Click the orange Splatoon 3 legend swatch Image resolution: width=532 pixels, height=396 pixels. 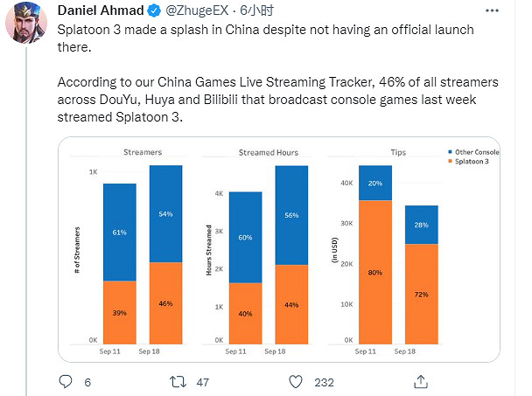tap(448, 161)
